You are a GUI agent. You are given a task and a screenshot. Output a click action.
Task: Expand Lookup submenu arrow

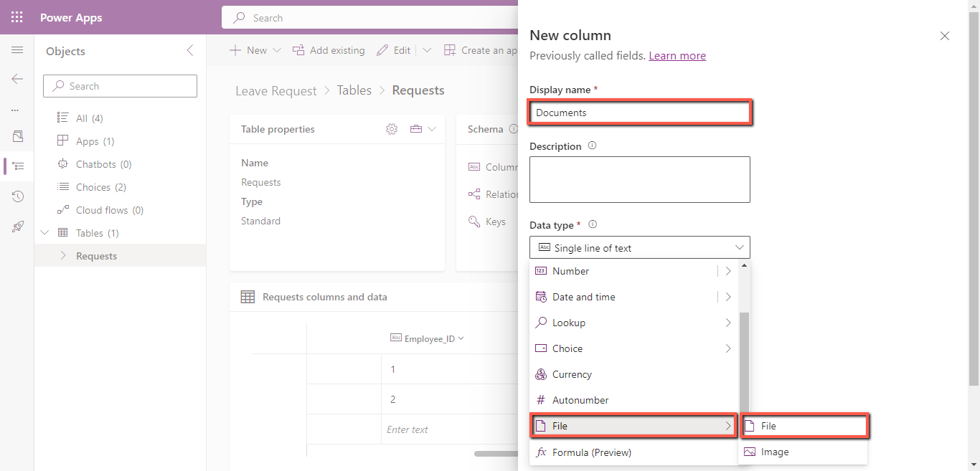point(727,323)
